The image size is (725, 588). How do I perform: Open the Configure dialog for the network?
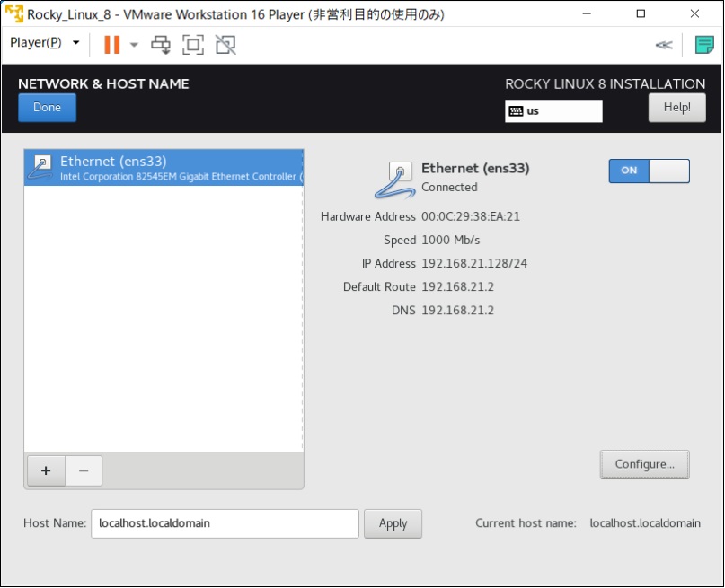click(x=644, y=464)
